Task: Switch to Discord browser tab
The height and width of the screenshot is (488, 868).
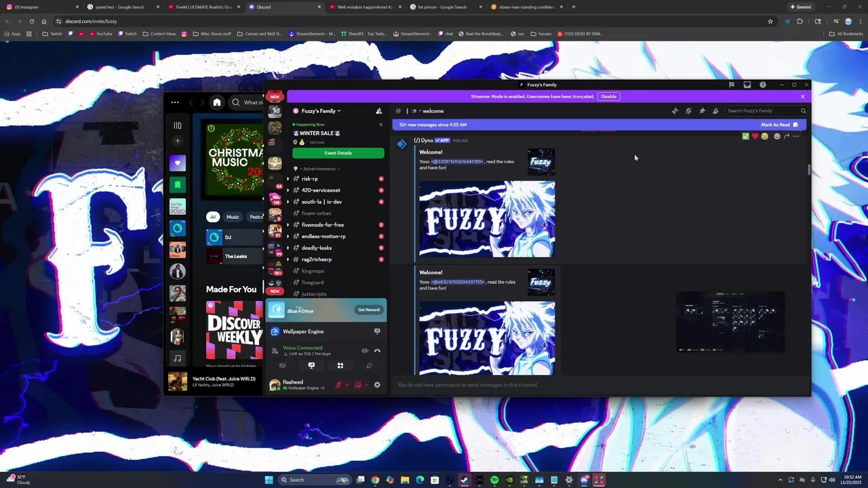Action: pos(283,7)
